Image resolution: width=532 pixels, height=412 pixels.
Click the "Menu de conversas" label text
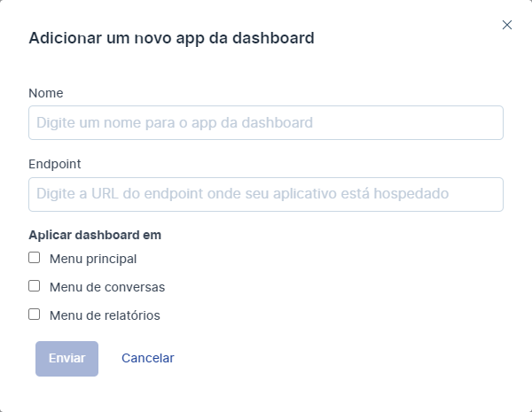(x=107, y=287)
